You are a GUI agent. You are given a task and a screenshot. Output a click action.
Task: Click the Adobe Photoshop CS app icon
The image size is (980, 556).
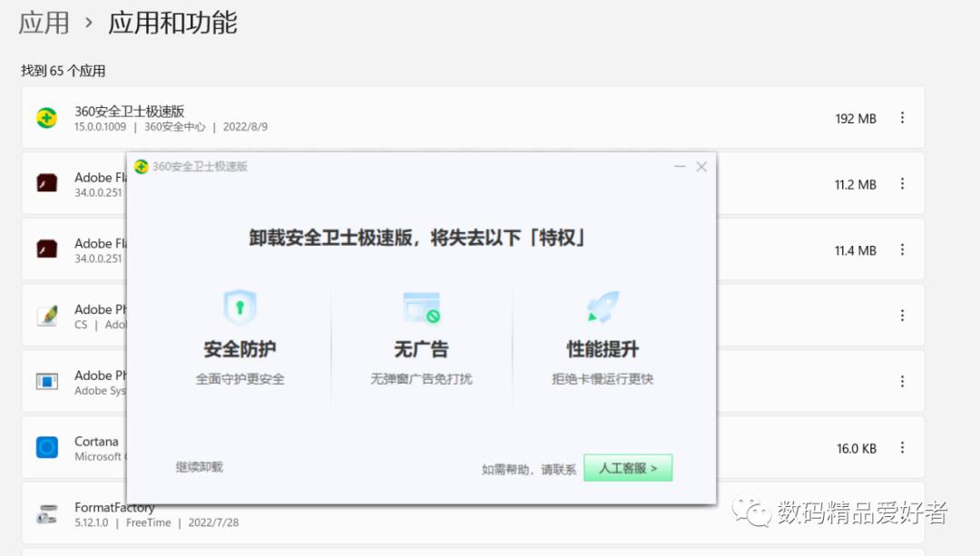(46, 315)
